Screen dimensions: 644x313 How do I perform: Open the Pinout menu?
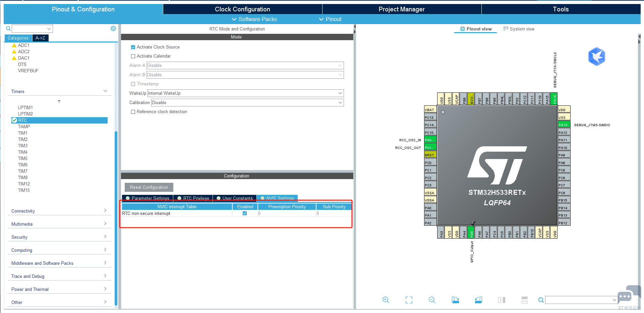coord(330,19)
